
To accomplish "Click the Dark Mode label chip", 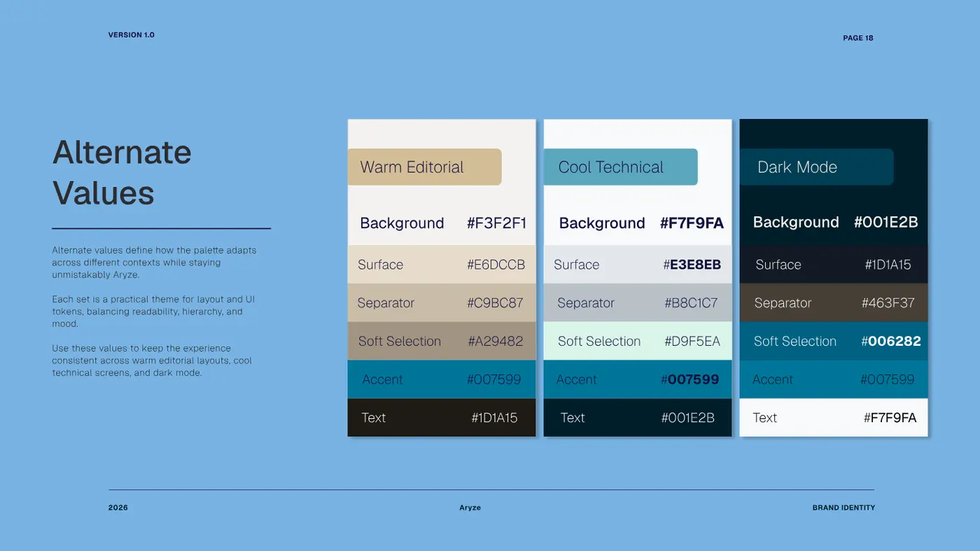I will point(817,167).
